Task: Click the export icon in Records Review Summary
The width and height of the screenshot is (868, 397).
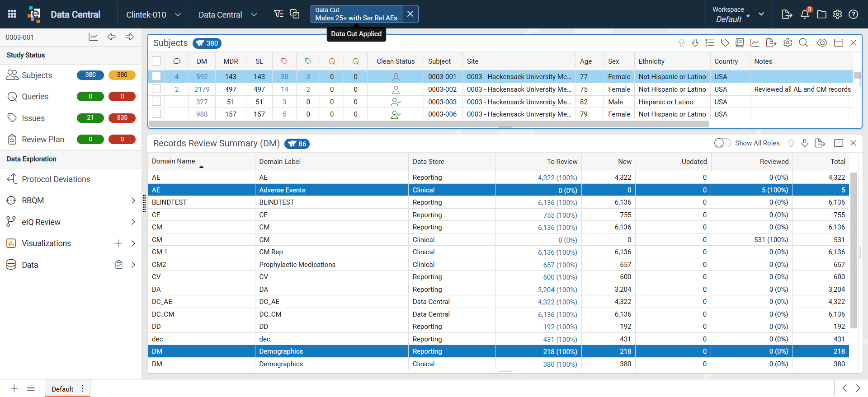Action: (x=820, y=143)
